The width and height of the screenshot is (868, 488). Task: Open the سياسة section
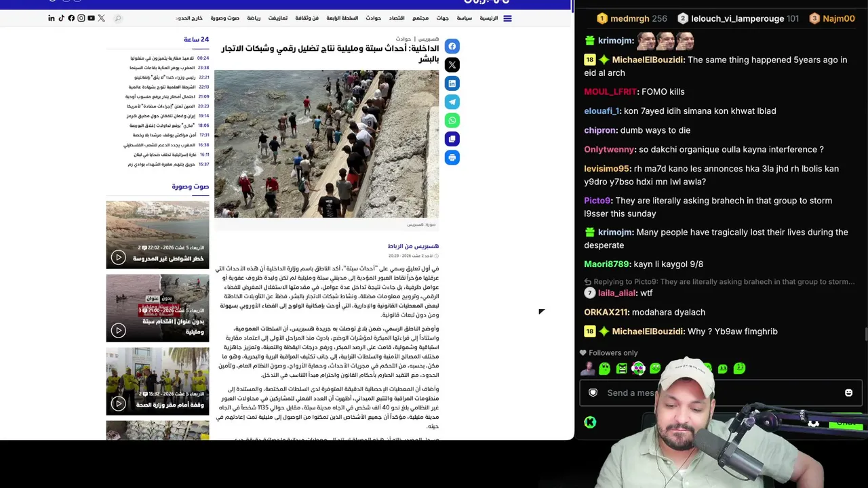click(465, 18)
